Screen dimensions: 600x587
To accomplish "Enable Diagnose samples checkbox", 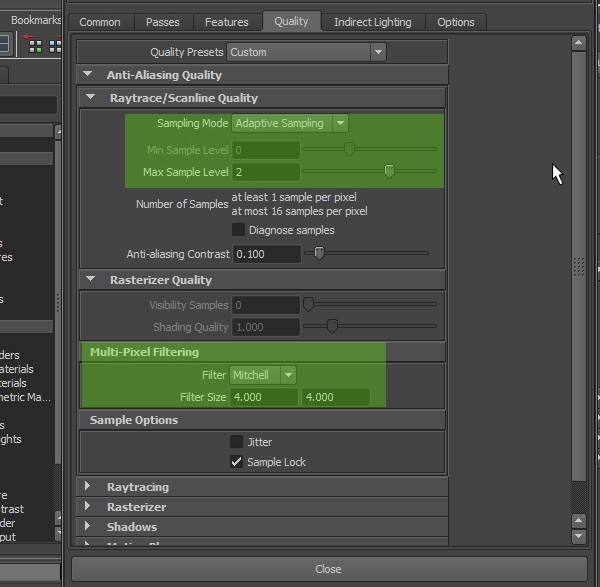I will tap(238, 230).
